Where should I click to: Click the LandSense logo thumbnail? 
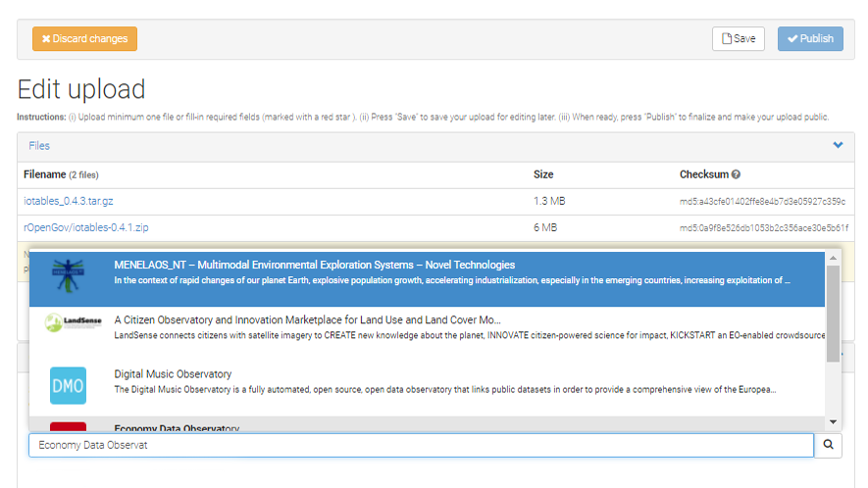pyautogui.click(x=74, y=322)
